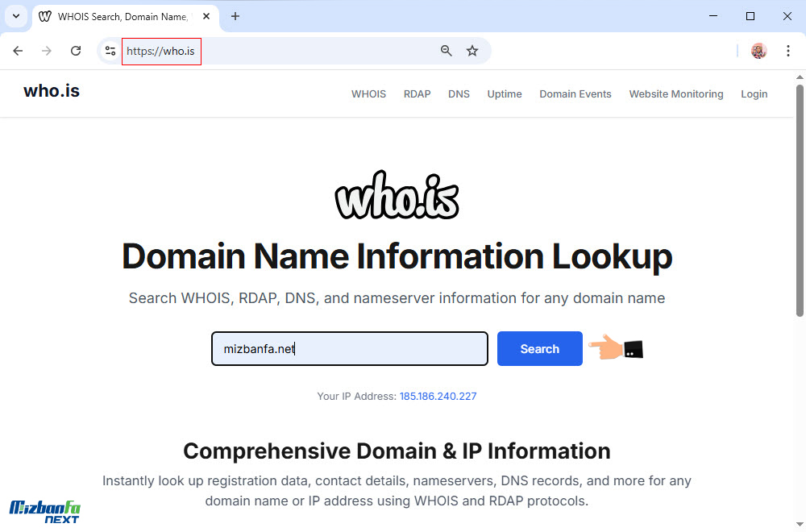The image size is (806, 532).
Task: Open the RDAP navigation item
Action: click(x=417, y=94)
